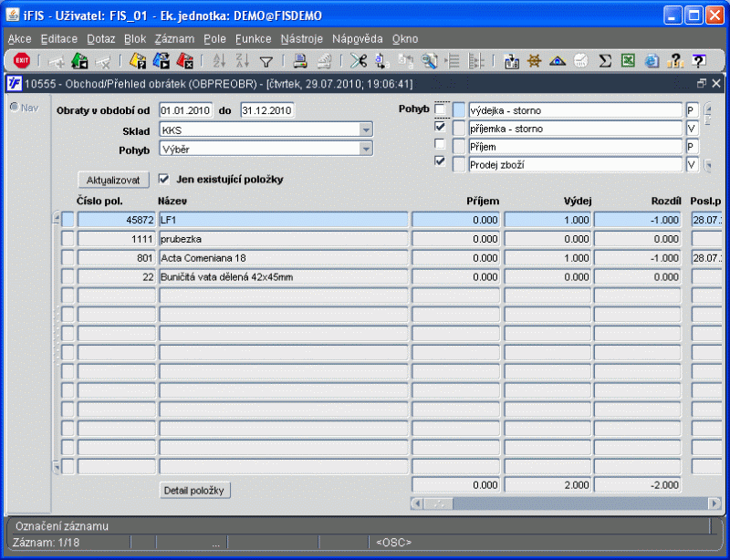Image resolution: width=730 pixels, height=560 pixels.
Task: Click the sort descending Z-A icon
Action: pos(243,61)
